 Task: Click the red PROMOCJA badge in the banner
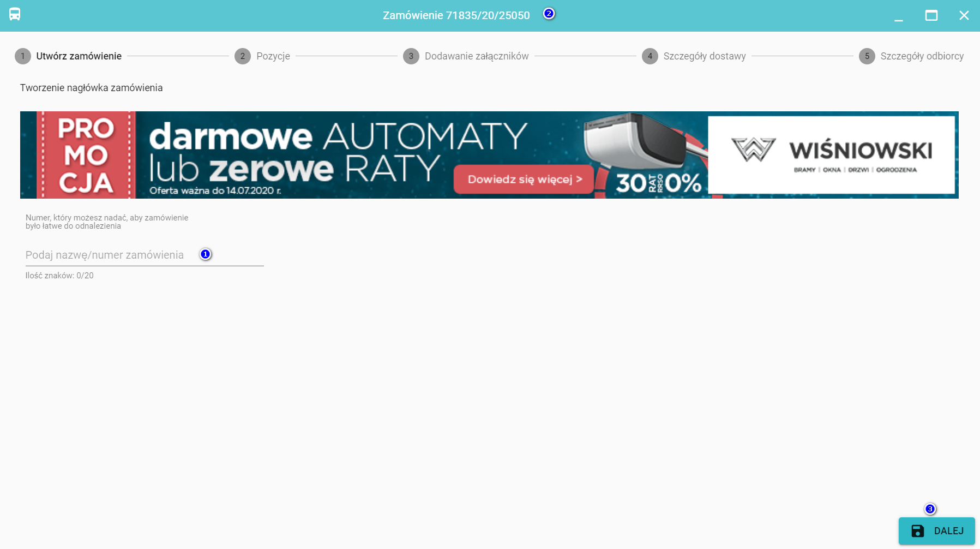(x=86, y=155)
